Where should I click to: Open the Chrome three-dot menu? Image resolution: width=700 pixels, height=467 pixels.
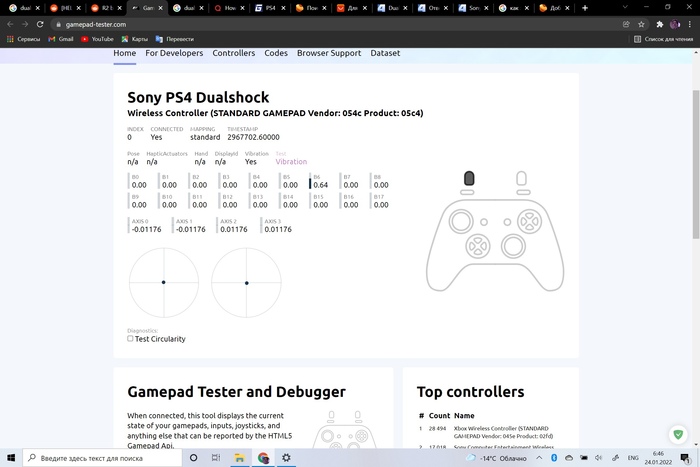690,24
